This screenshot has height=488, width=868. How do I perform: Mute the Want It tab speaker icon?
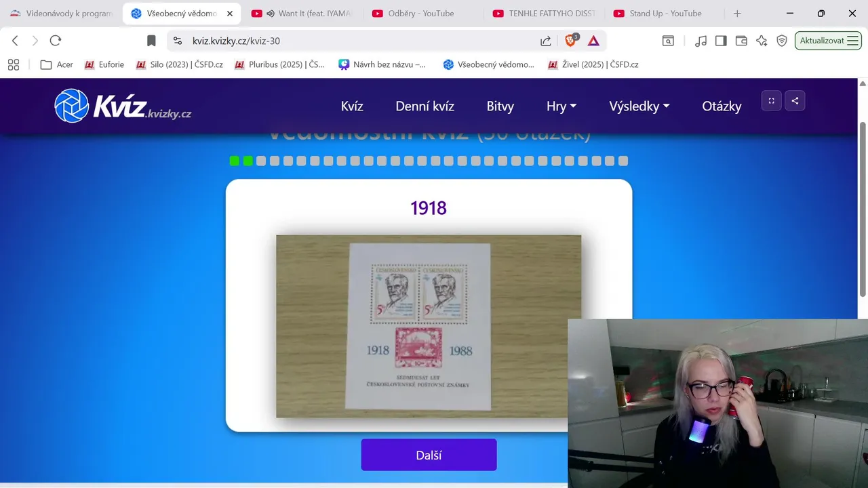tap(270, 14)
